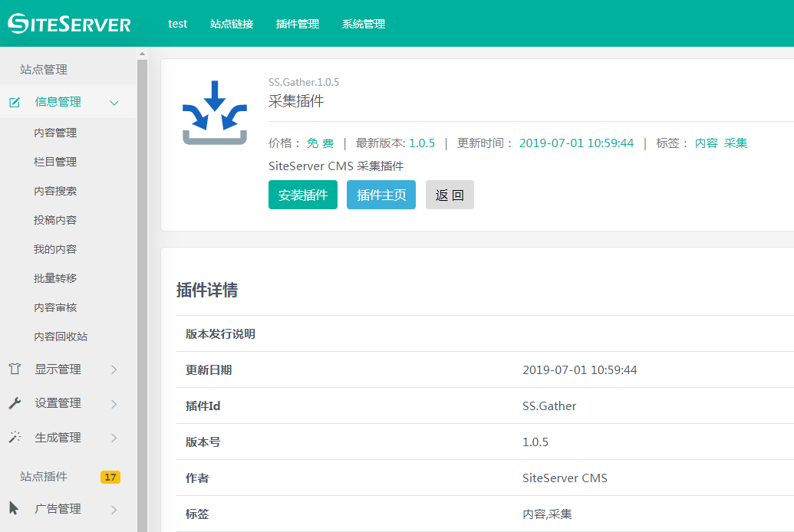Collapse the 信息管理 menu chevron
This screenshot has width=794, height=532.
114,103
